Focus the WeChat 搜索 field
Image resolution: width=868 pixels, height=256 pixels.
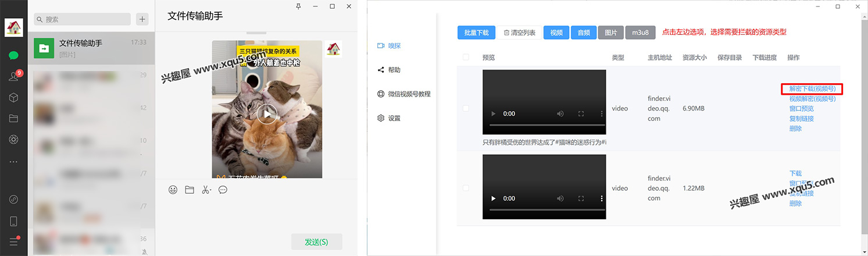coord(83,19)
